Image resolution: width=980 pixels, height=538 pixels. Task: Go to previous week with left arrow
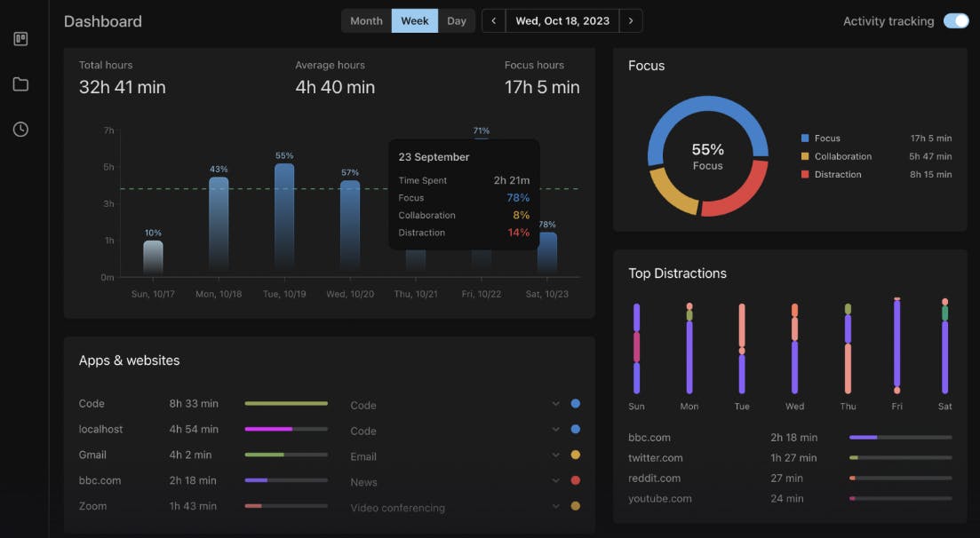tap(494, 20)
